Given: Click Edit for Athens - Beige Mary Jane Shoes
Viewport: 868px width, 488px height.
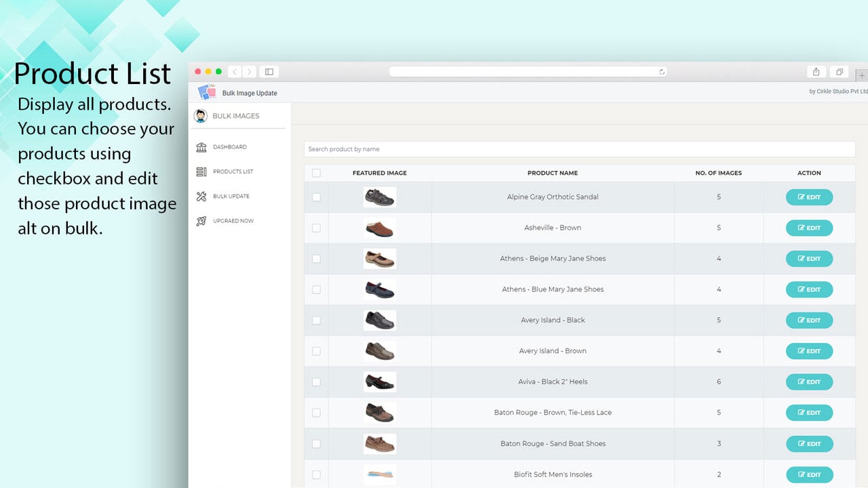Looking at the screenshot, I should [809, 259].
